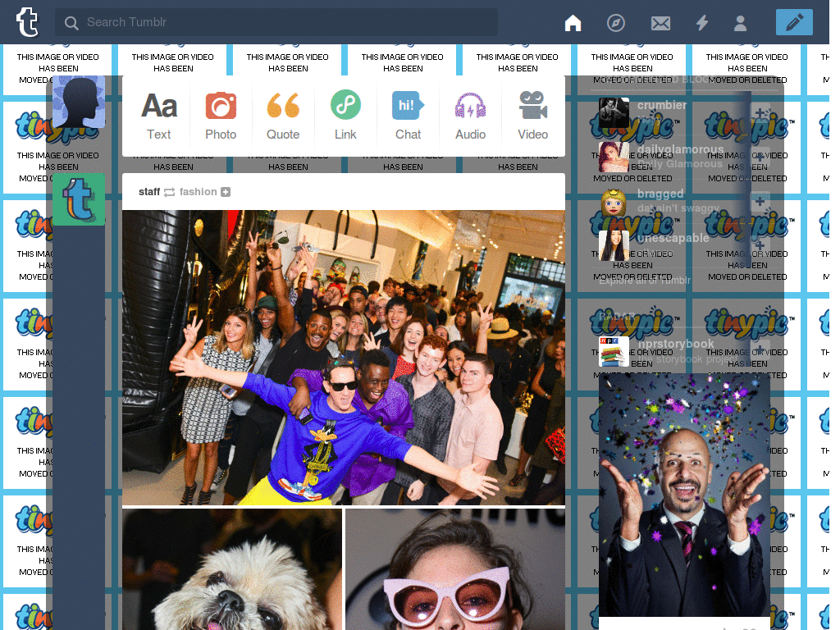
Task: Click the staff Tumblr-logo avatar
Action: [79, 199]
